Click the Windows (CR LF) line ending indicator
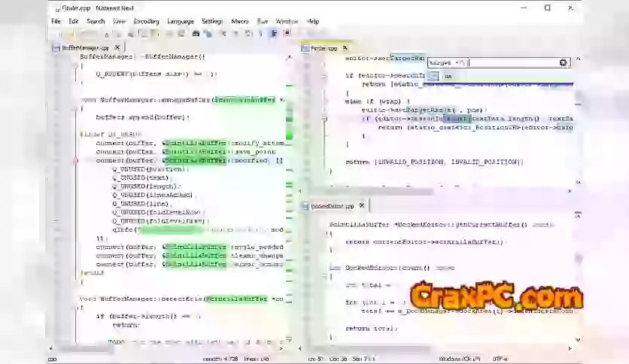 pos(460,359)
